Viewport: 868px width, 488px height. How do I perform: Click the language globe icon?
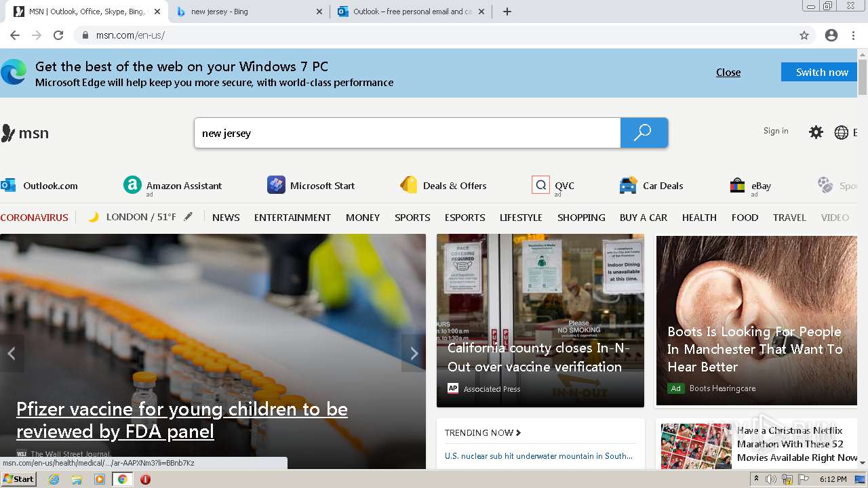(x=842, y=132)
